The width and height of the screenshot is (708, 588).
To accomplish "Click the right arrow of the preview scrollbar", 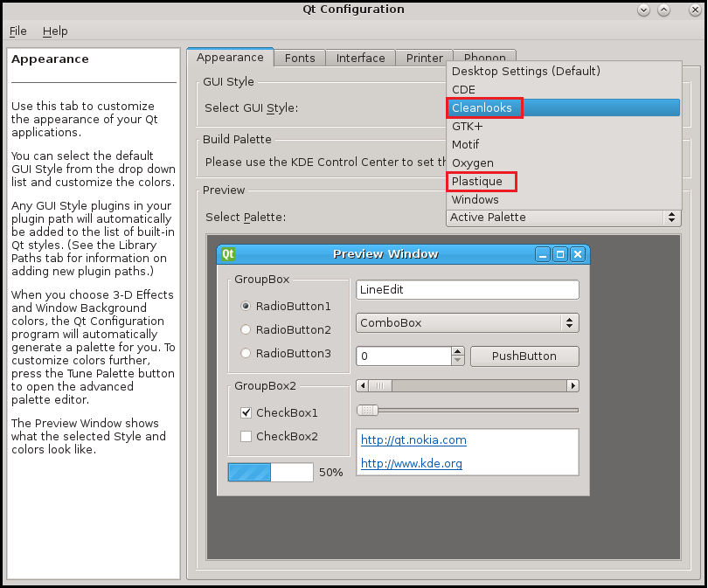I will (x=572, y=385).
